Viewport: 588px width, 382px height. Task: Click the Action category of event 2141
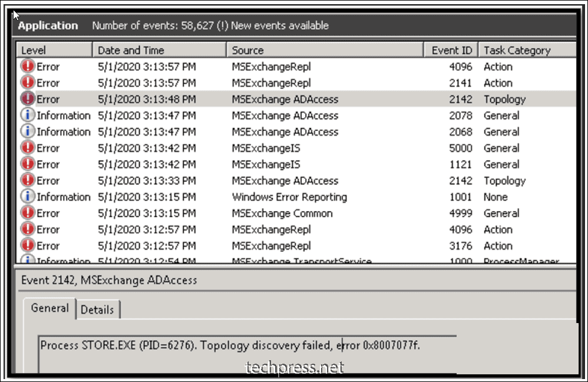[x=498, y=83]
